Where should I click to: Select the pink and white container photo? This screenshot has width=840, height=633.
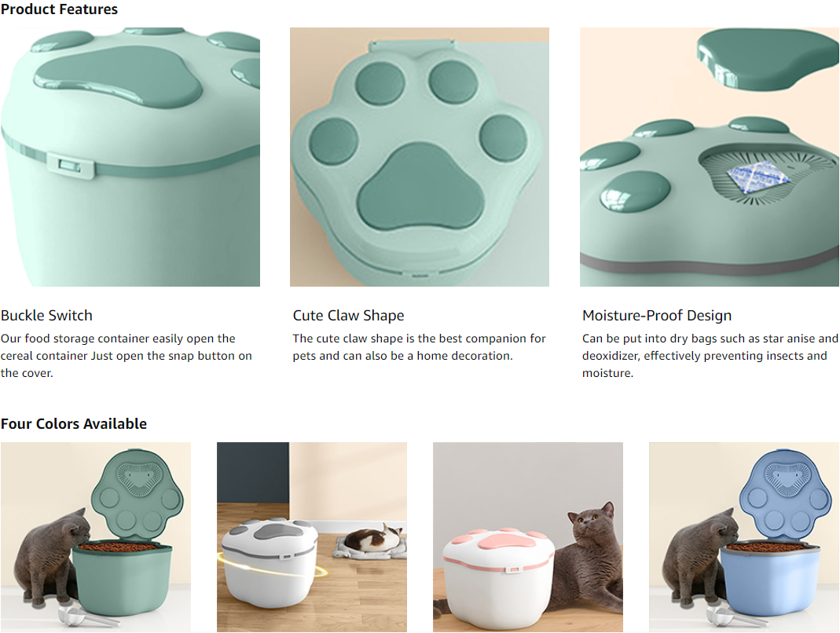pos(528,537)
